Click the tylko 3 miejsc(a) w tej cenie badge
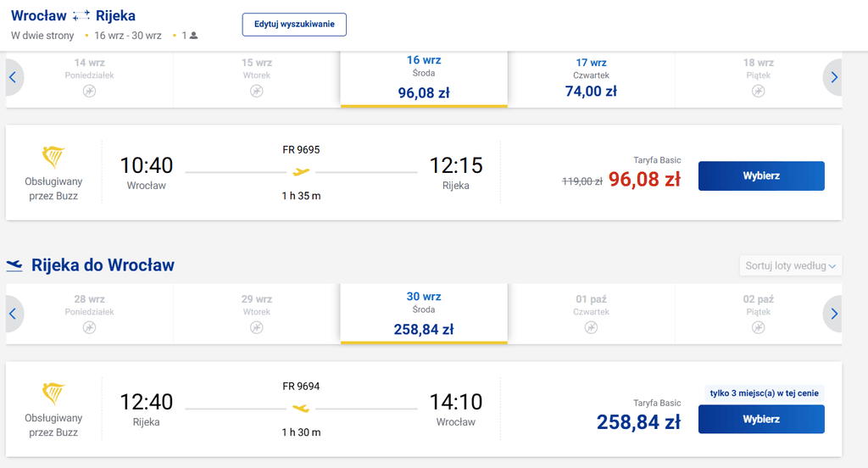 [x=764, y=393]
